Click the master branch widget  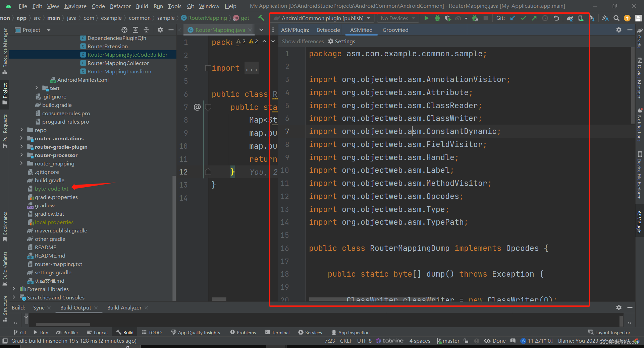tap(448, 341)
